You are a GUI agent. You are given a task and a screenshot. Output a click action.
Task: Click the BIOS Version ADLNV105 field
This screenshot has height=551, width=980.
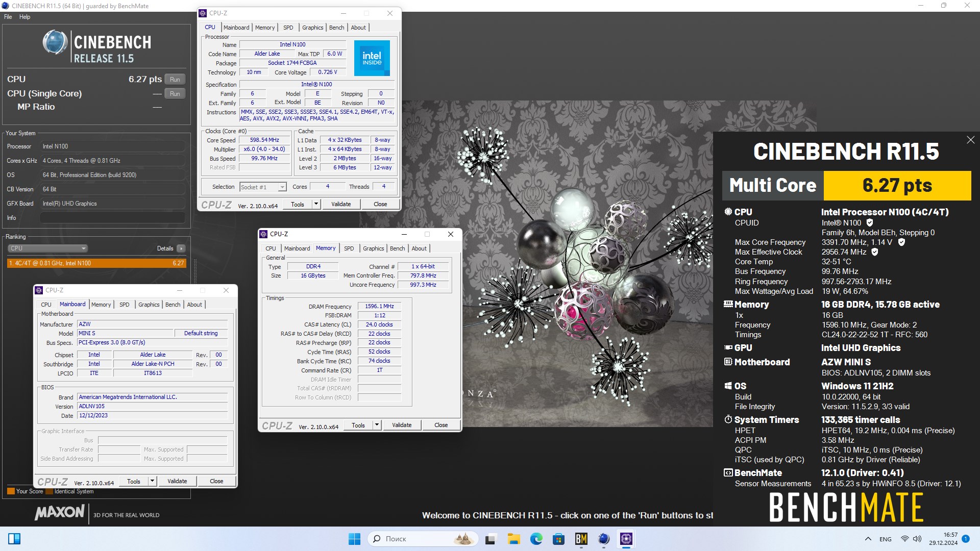(152, 407)
